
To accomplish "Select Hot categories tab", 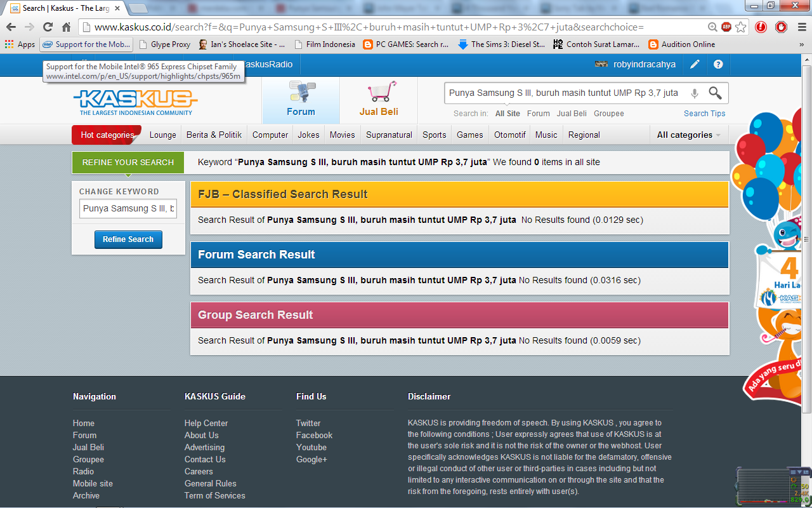I will point(107,135).
